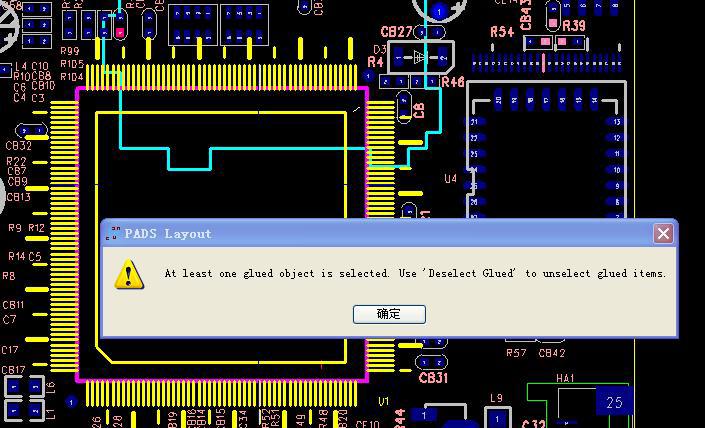Viewport: 705px width, 428px height.
Task: Select the C17 reference label
Action: pyautogui.click(x=10, y=350)
